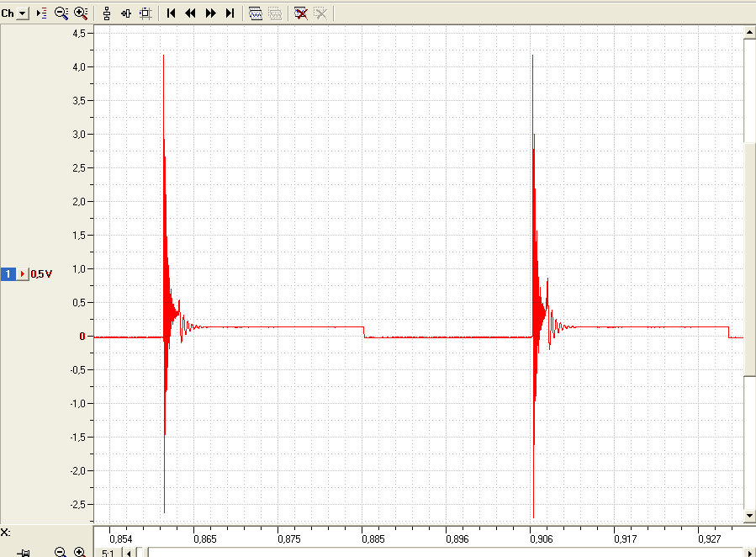Zoom in vertically using top toolbar magnifier

(x=81, y=13)
